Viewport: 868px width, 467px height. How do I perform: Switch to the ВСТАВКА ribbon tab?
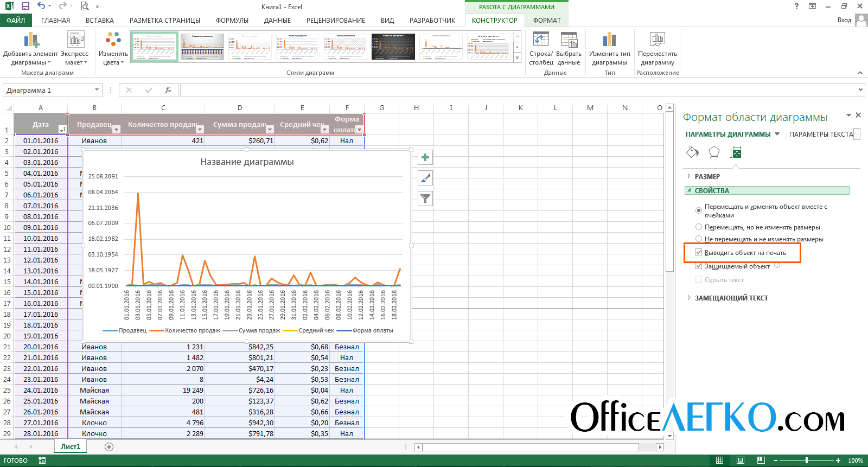(100, 20)
